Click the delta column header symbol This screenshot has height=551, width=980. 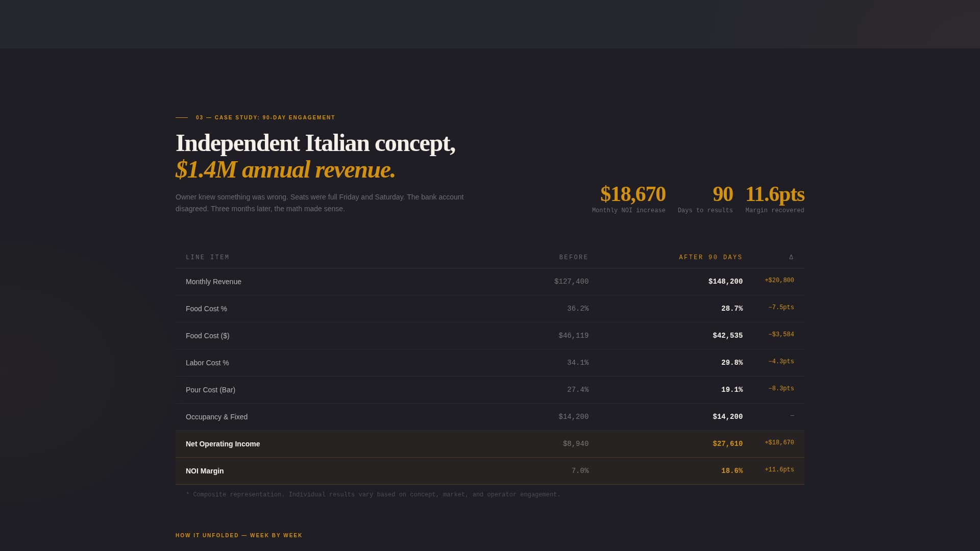[x=791, y=257]
